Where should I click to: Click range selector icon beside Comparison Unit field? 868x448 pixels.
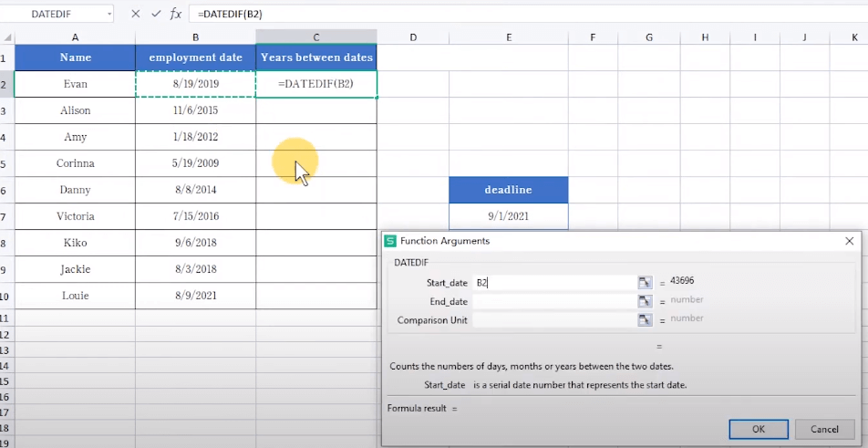point(645,319)
